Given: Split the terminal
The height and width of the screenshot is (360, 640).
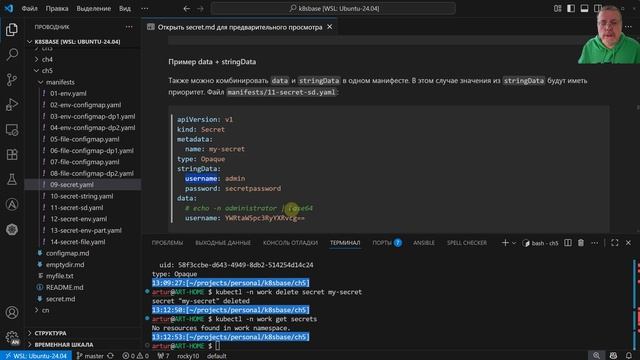Looking at the screenshot, I should click(x=568, y=243).
